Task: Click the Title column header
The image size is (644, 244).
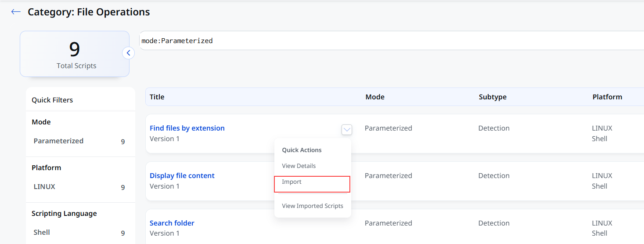Action: [157, 97]
